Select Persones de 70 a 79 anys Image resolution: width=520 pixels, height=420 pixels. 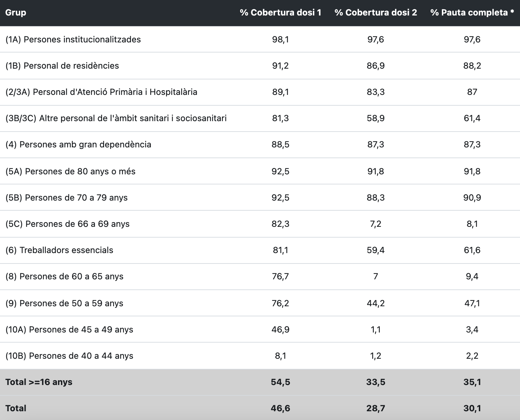click(66, 198)
